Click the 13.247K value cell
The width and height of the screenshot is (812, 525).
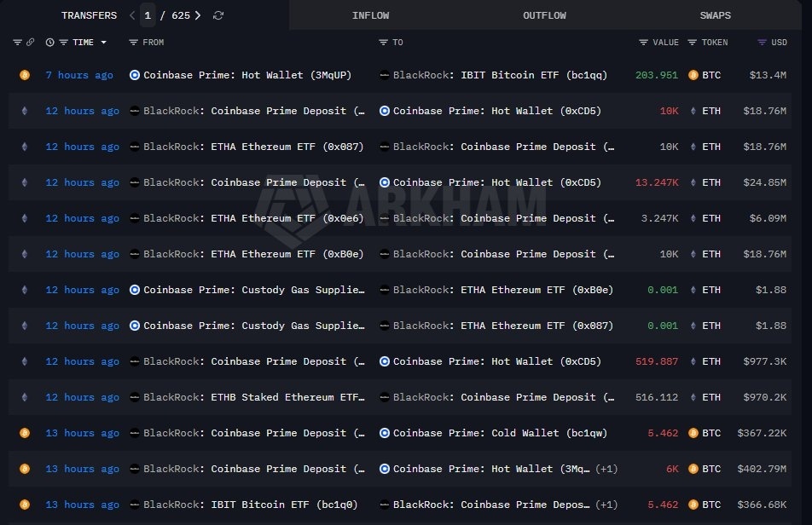656,182
